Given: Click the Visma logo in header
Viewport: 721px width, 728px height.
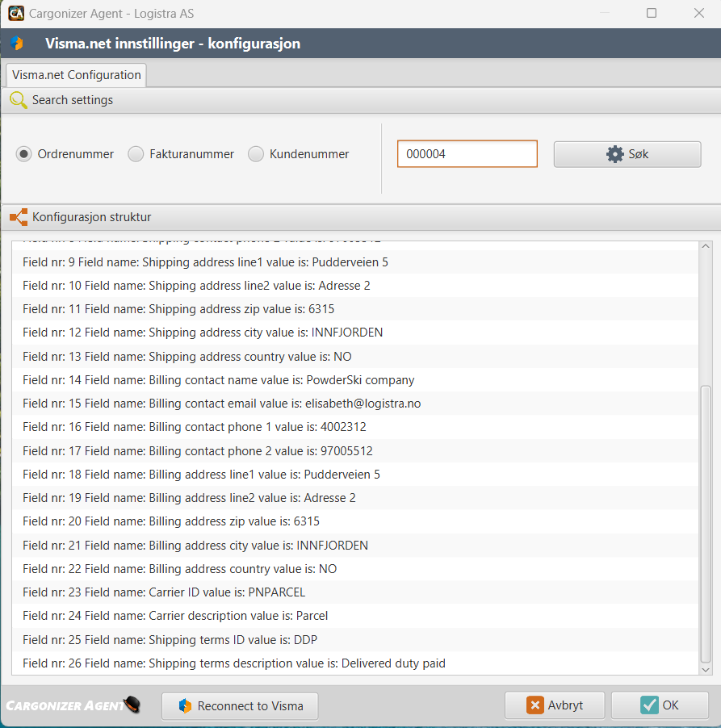Looking at the screenshot, I should click(17, 44).
